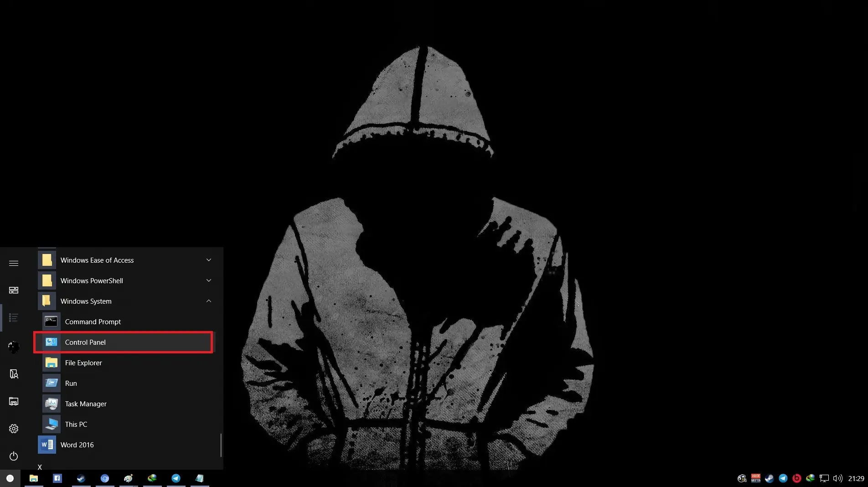868x487 pixels.
Task: Switch to Chromium browser on the taskbar
Action: [x=105, y=478]
